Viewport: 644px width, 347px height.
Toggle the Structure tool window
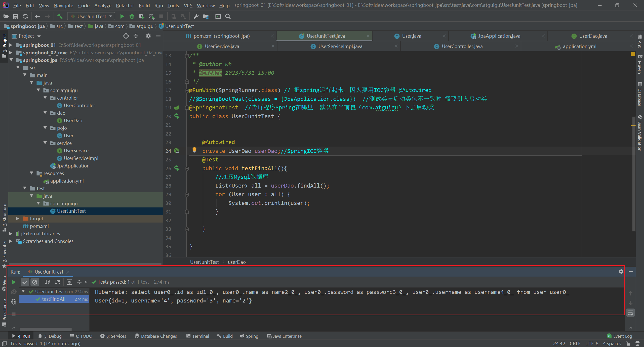pos(4,218)
